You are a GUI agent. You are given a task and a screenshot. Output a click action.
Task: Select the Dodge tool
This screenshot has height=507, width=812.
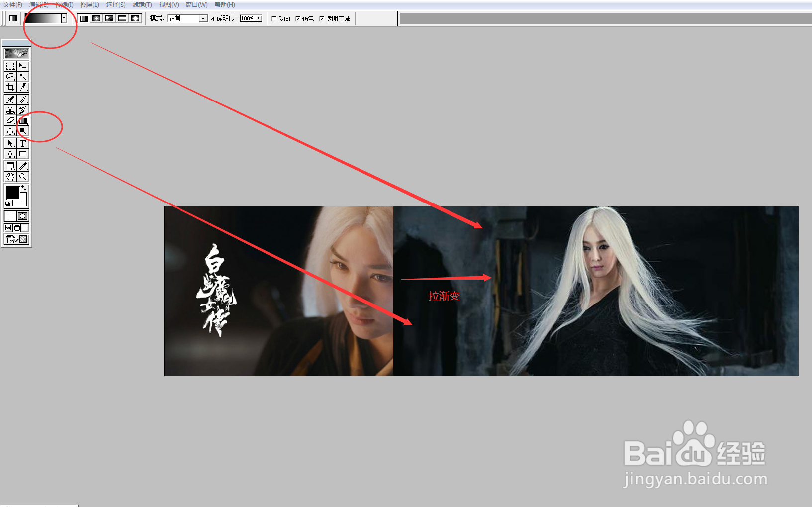pyautogui.click(x=23, y=131)
